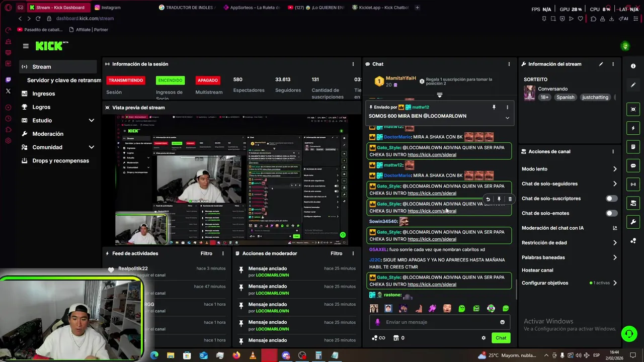Click the stream preview widget icon in right sidebar

633,109
